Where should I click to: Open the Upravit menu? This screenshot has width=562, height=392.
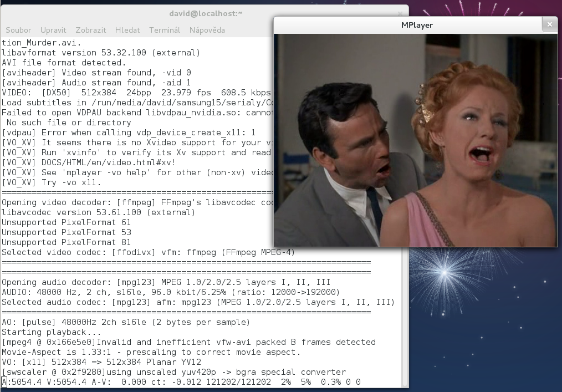[53, 30]
